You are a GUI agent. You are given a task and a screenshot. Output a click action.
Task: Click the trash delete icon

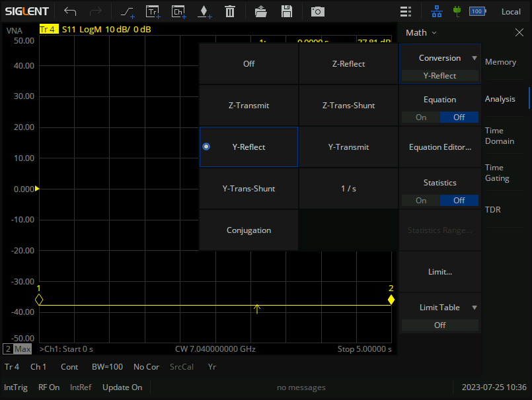tap(230, 11)
